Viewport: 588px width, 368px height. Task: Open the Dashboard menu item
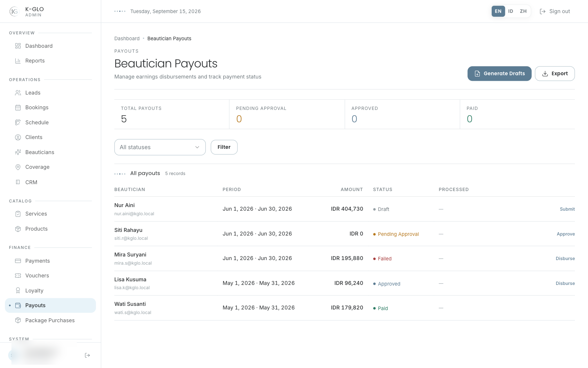coord(50,46)
